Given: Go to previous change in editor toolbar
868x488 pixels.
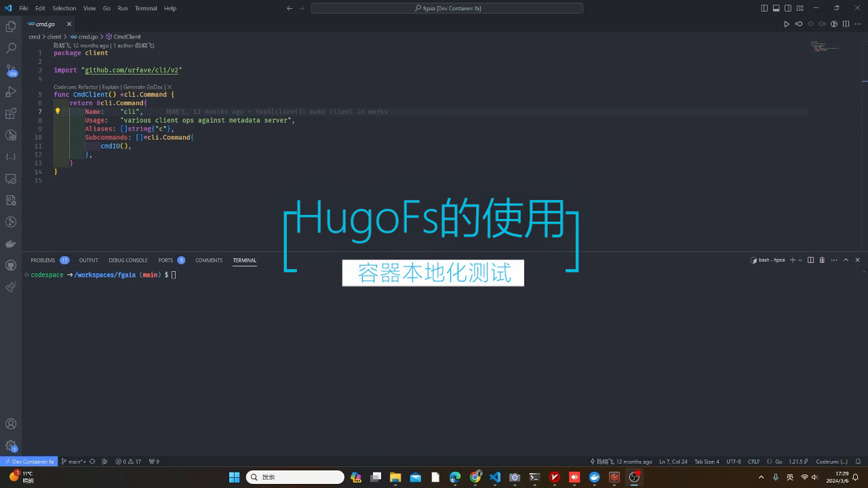Looking at the screenshot, I should coord(799,24).
